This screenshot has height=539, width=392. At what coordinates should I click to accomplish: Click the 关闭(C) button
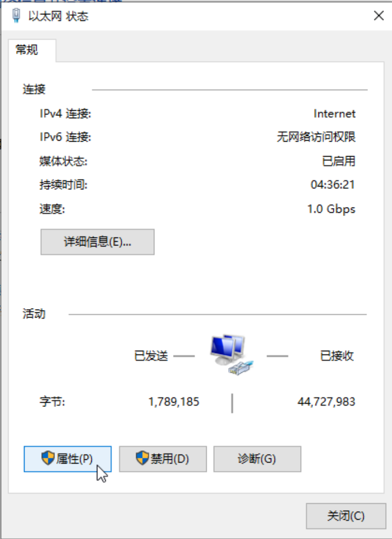pos(346,516)
